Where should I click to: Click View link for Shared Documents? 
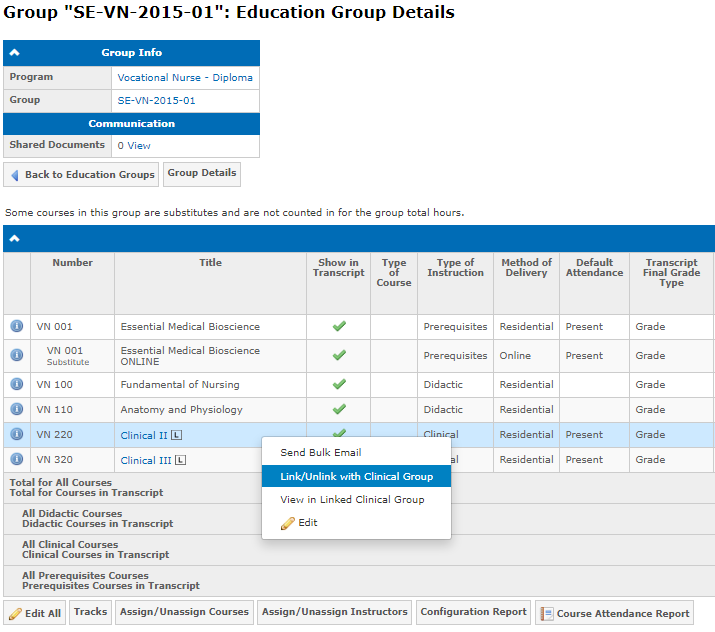click(139, 145)
